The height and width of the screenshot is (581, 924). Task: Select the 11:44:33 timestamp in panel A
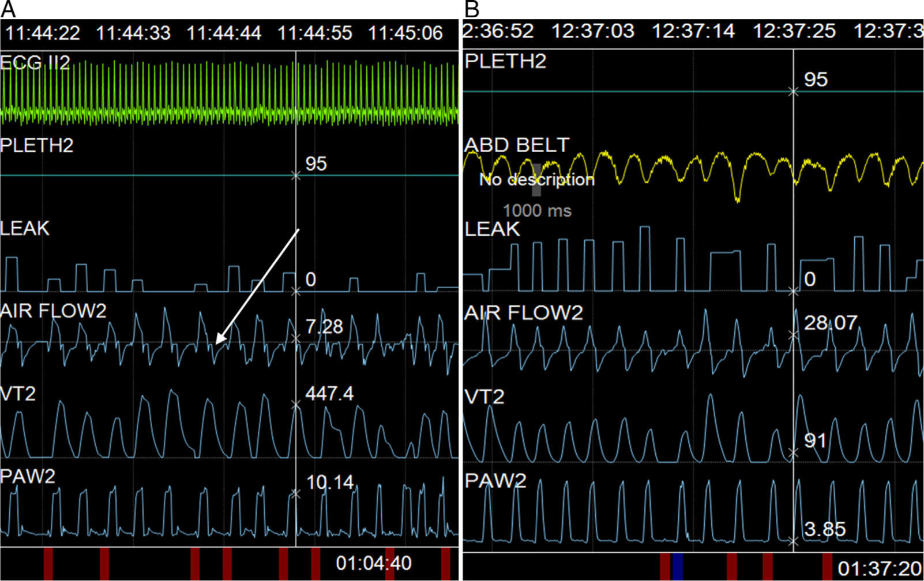click(x=133, y=33)
